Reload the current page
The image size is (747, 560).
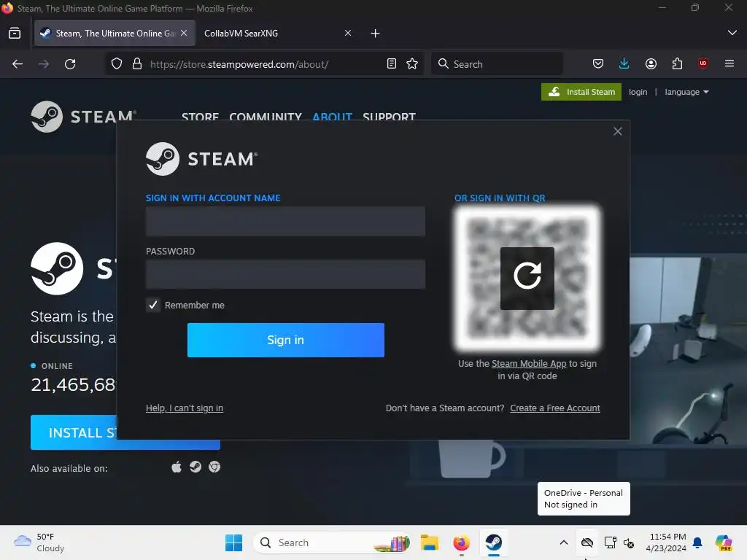coord(70,64)
